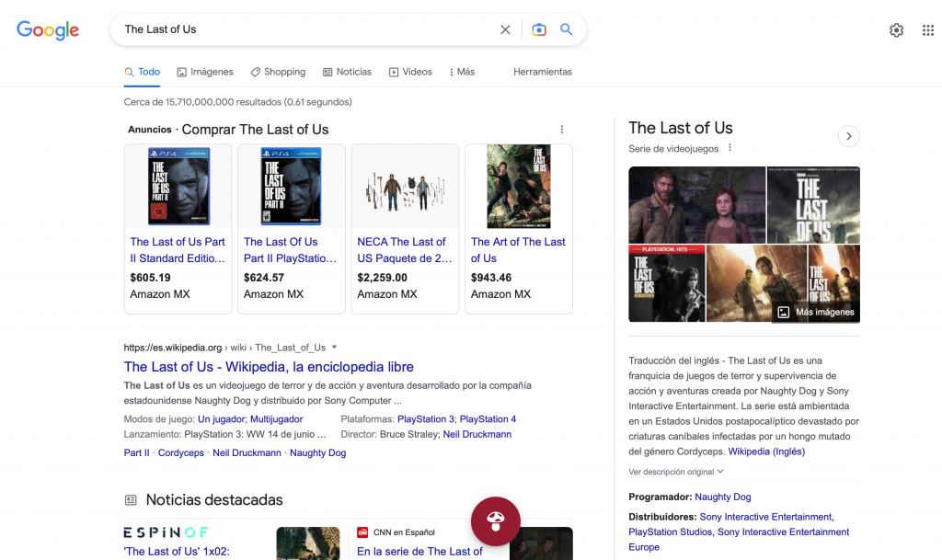Open the 'Naughty Dog' sitelink below the snippet
942x560 pixels.
(317, 452)
